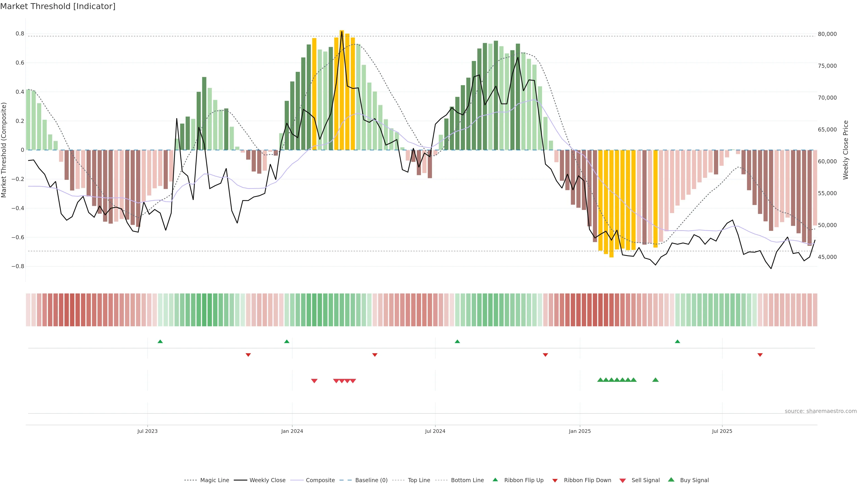
Task: Hide the Composite line via its legend entry
Action: 320,480
